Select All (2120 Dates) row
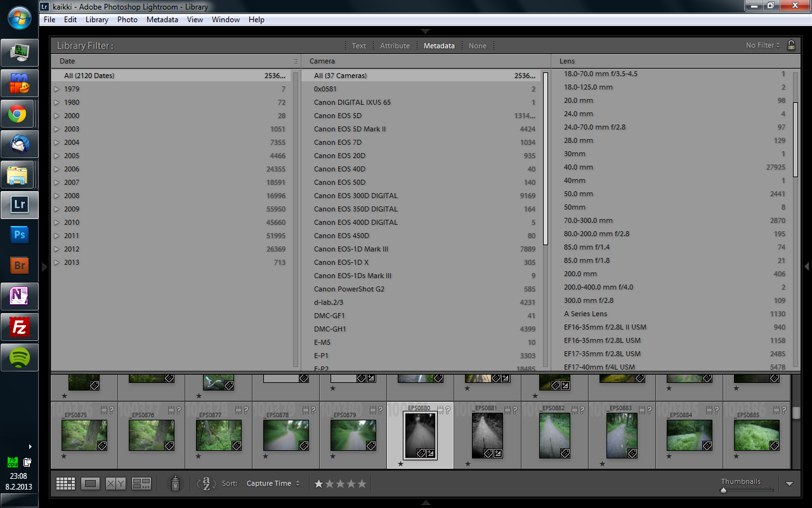This screenshot has height=508, width=812. click(x=171, y=76)
